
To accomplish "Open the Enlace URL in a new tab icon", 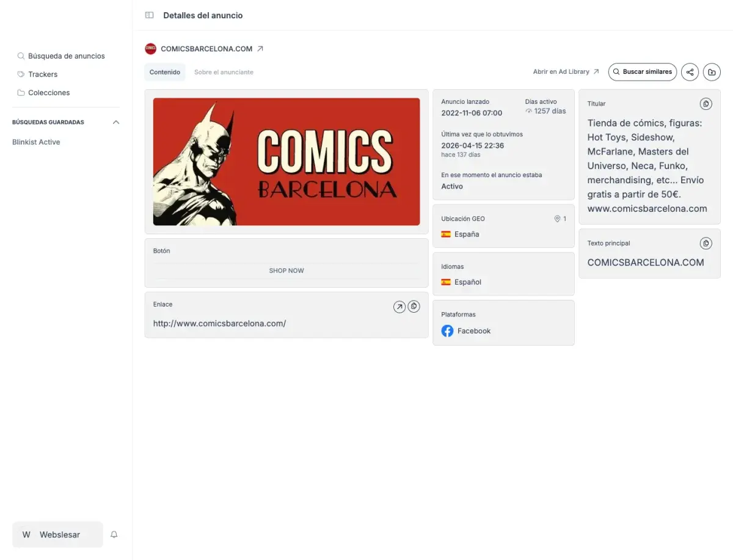I will coord(399,307).
